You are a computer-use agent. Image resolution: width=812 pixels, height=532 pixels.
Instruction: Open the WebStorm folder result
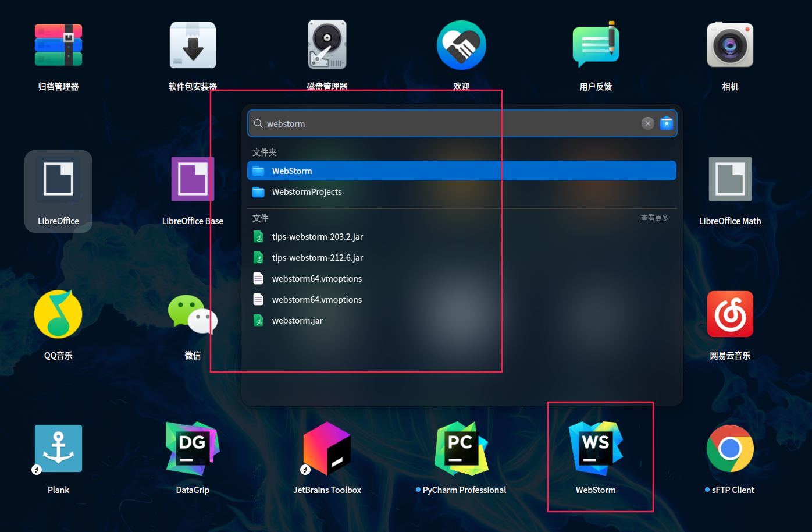[x=462, y=171]
